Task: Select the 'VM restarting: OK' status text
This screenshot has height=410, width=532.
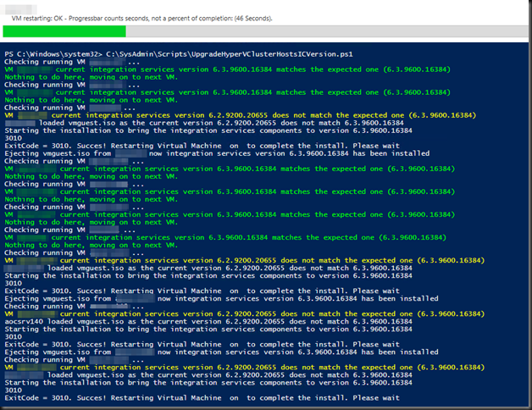Action: 37,19
